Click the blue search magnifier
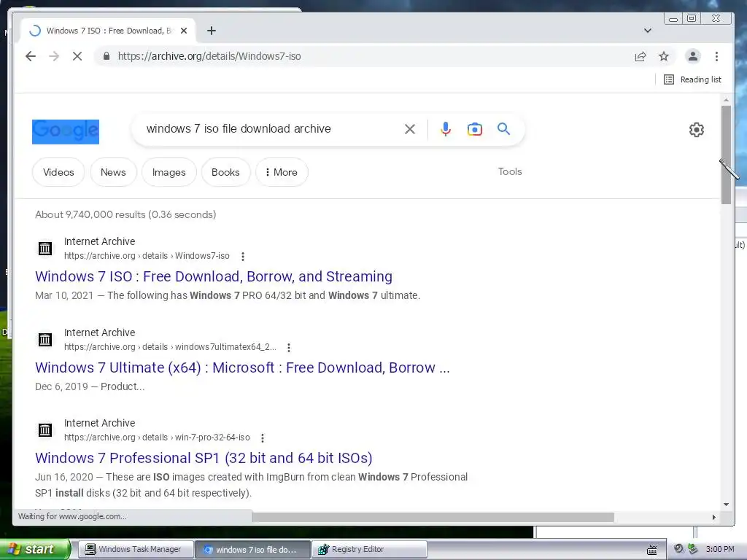This screenshot has width=747, height=560. pyautogui.click(x=503, y=128)
